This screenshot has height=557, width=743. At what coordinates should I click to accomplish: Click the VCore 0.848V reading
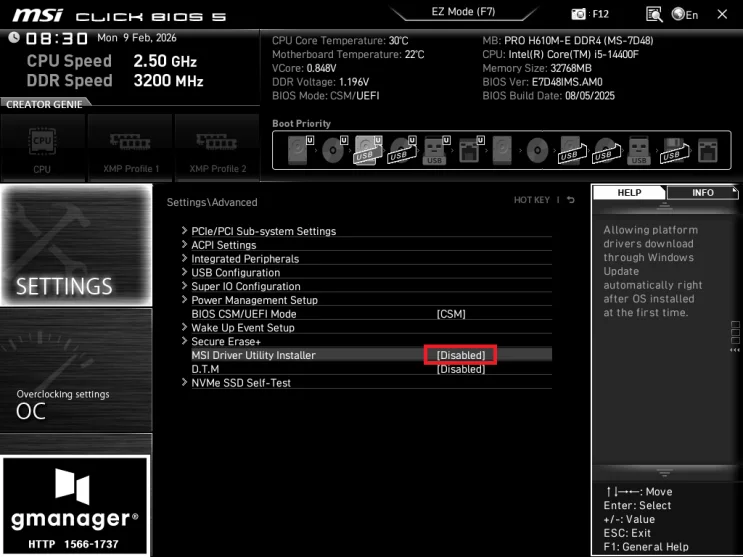(304, 68)
